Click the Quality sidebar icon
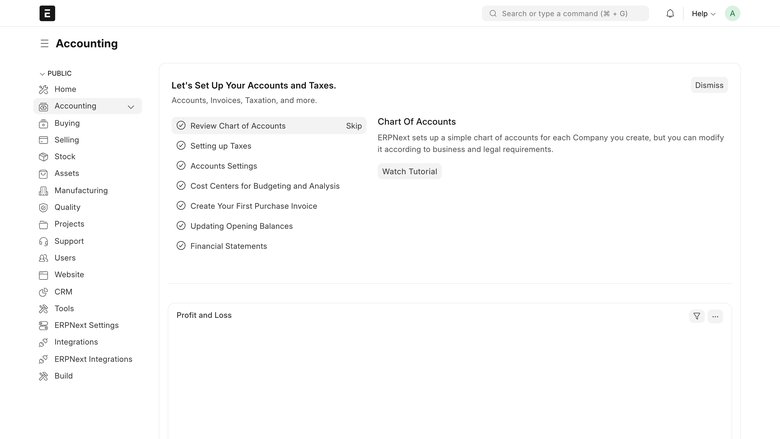The width and height of the screenshot is (780, 439). [44, 207]
